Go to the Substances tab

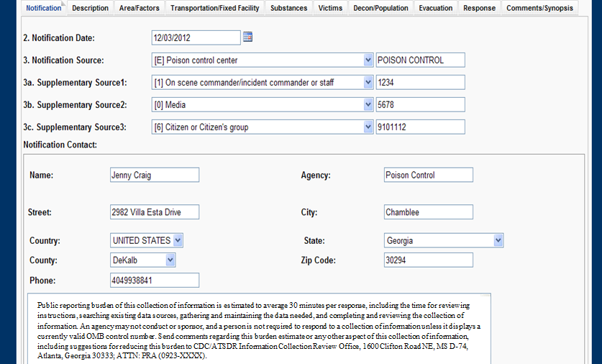(289, 8)
